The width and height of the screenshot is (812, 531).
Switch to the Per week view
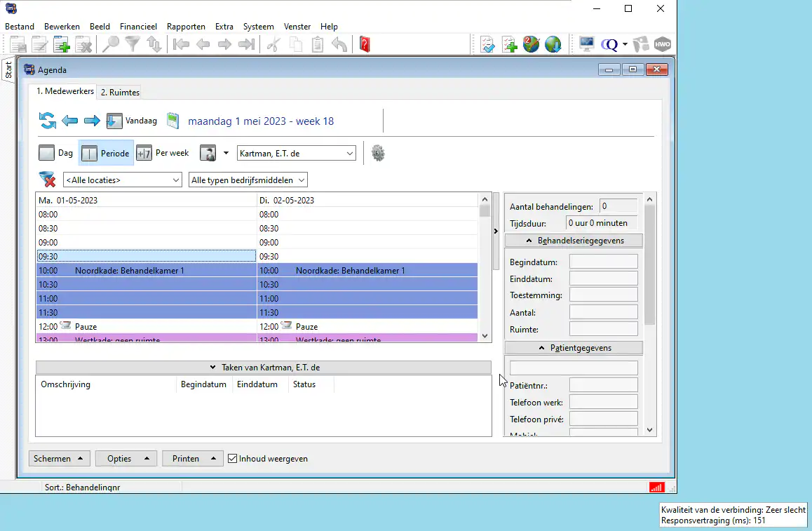pos(163,153)
